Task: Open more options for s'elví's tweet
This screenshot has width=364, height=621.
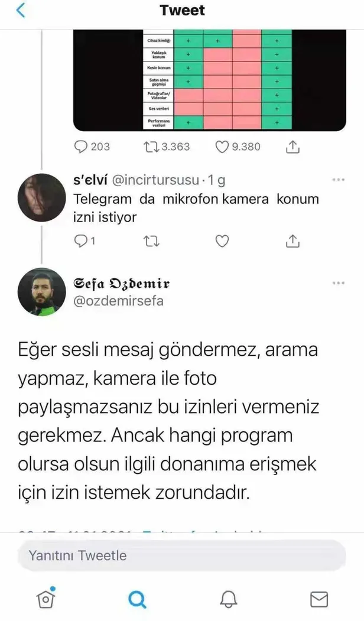Action: (x=338, y=180)
